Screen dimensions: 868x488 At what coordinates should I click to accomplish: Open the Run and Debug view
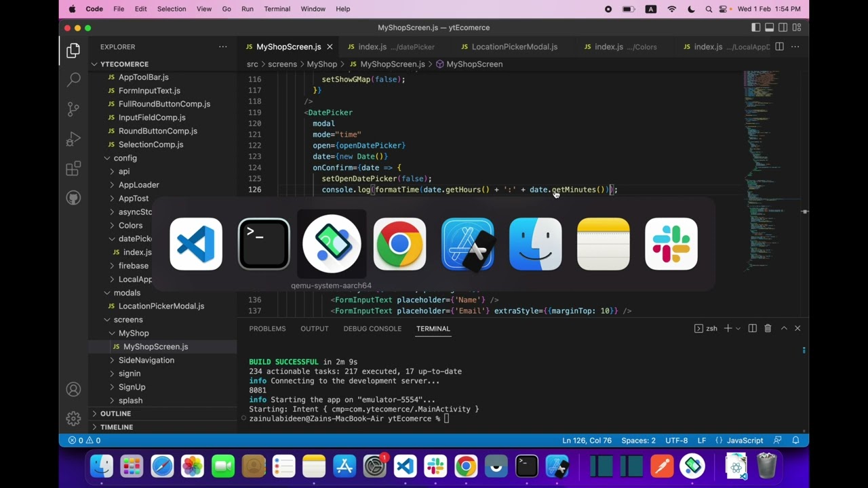pyautogui.click(x=73, y=139)
